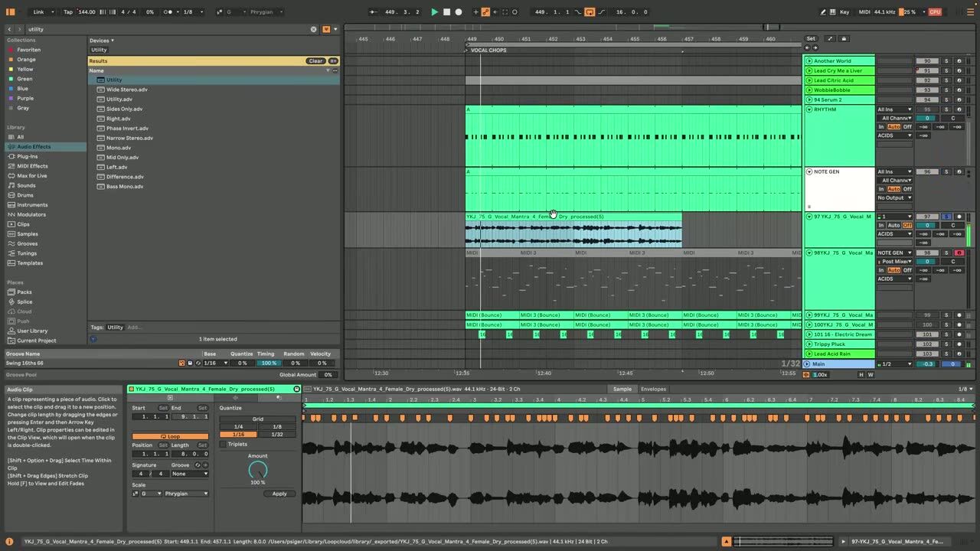Adjust the quantize Amount knob
980x551 pixels.
pyautogui.click(x=258, y=469)
